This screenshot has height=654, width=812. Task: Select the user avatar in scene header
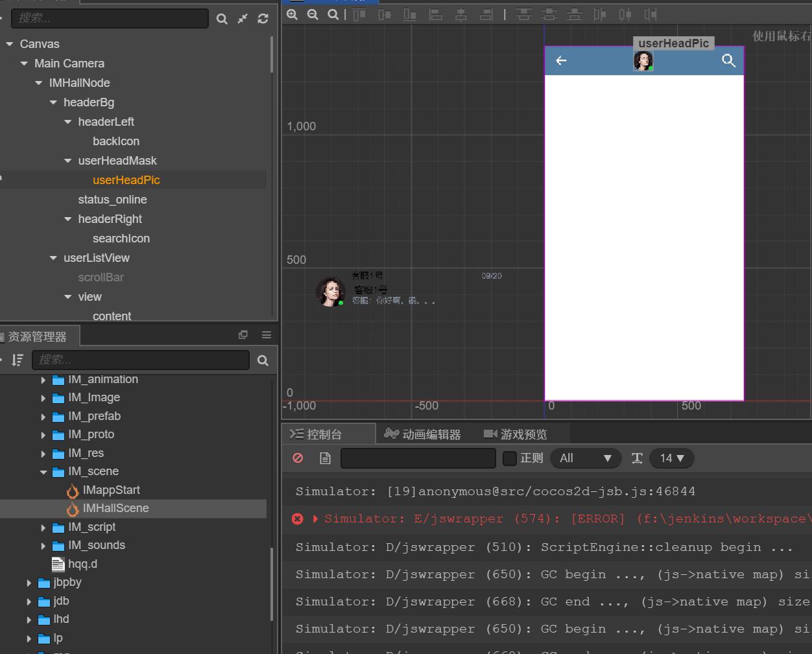[643, 61]
